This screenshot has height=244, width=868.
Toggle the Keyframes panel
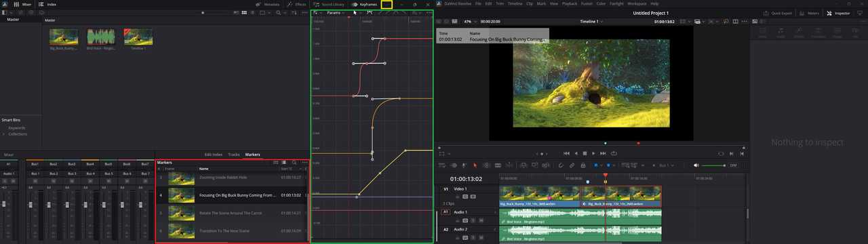(365, 4)
